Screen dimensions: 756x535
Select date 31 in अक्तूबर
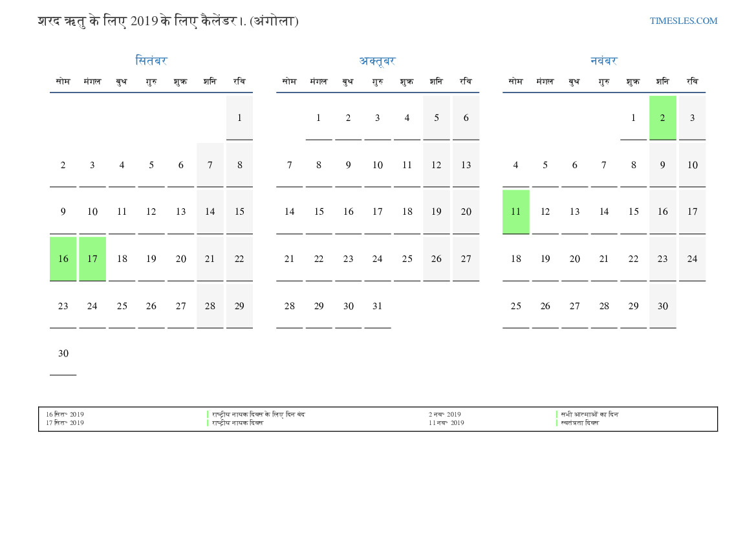pos(378,307)
